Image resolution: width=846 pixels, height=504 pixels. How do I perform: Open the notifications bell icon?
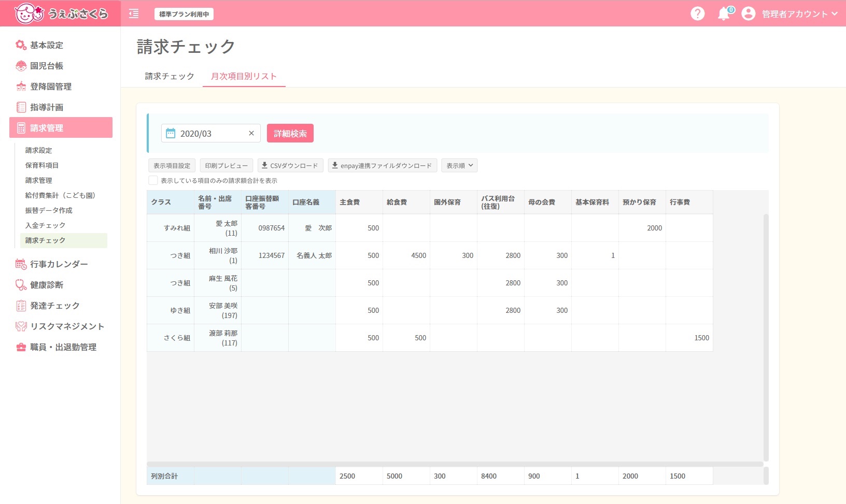coord(724,14)
